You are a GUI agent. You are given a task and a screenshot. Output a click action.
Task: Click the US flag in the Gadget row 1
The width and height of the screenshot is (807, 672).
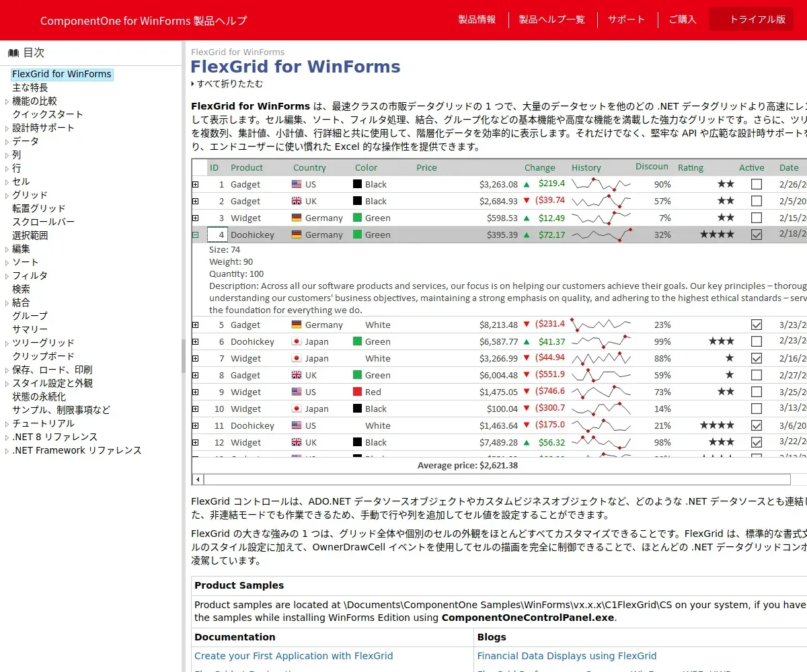(x=297, y=184)
